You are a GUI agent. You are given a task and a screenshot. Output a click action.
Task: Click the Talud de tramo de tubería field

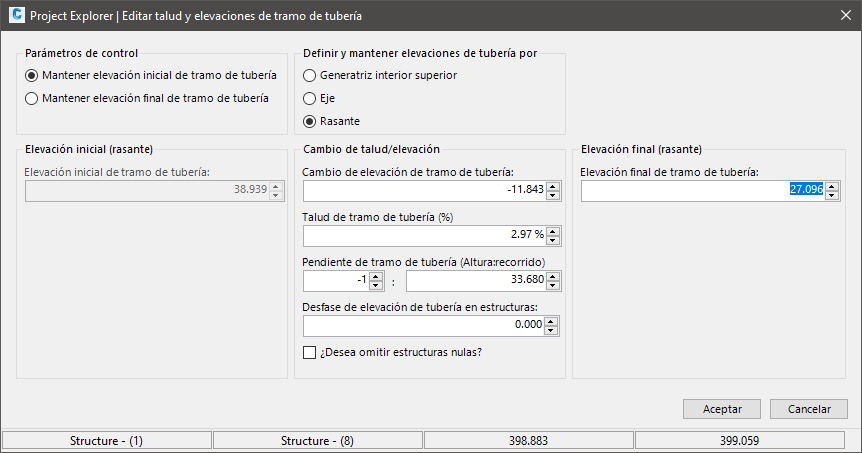423,235
